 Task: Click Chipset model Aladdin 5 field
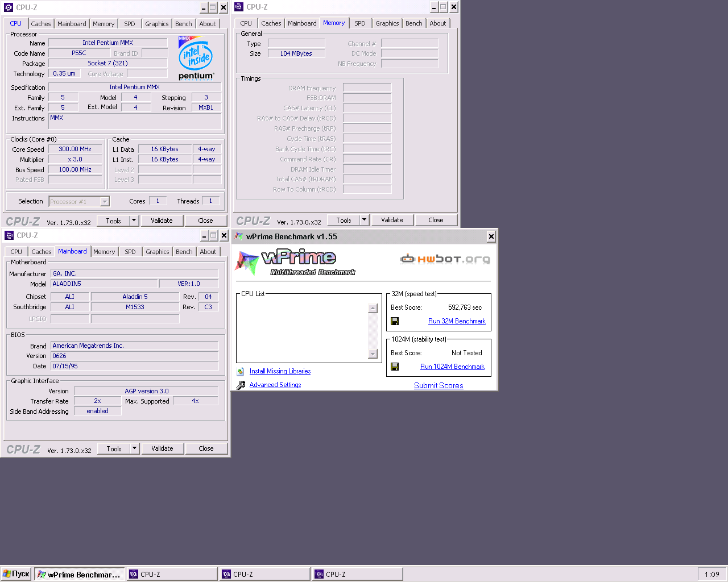coord(135,297)
